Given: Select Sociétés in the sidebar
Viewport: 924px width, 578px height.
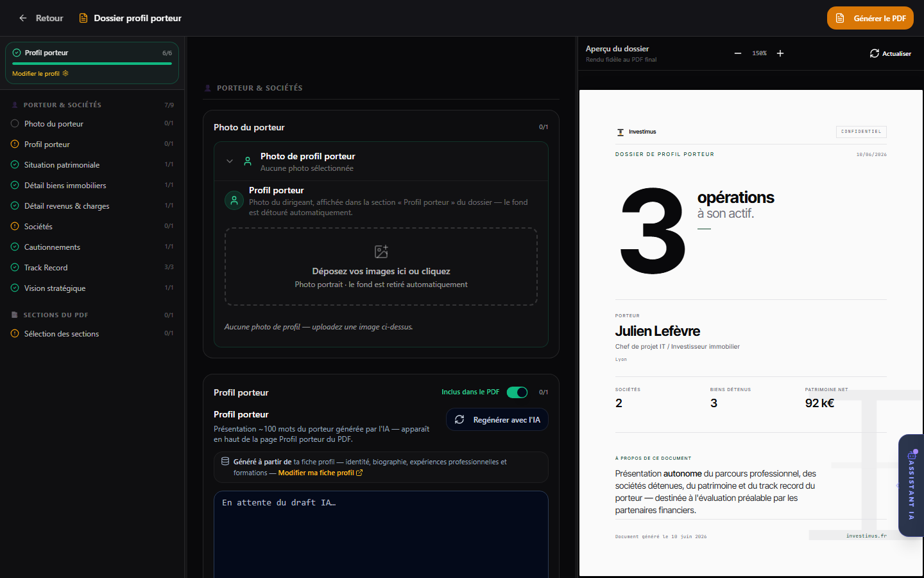Looking at the screenshot, I should click(x=92, y=226).
